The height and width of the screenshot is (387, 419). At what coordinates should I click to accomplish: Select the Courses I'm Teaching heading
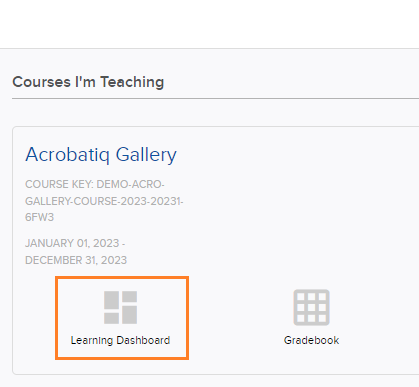tap(88, 82)
